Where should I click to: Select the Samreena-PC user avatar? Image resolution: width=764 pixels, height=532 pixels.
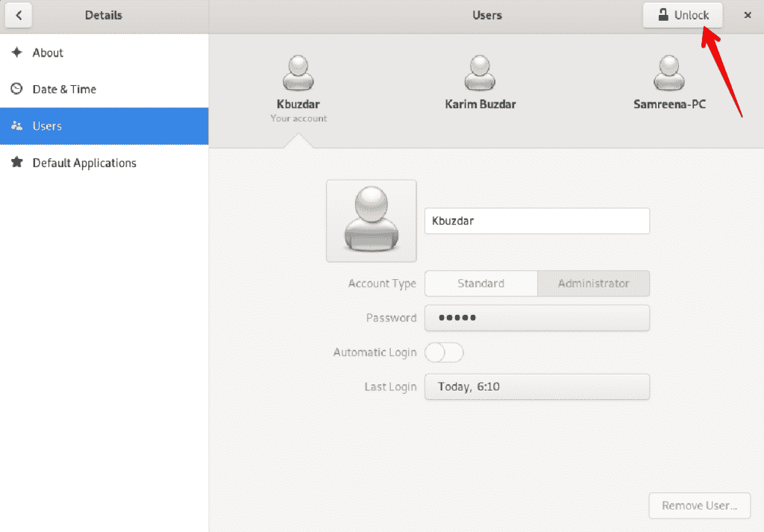(669, 74)
